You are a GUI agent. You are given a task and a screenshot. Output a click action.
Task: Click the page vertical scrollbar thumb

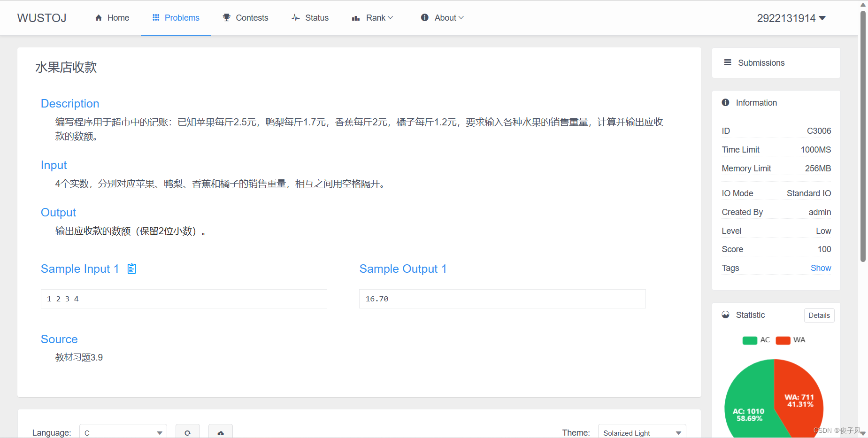(863, 136)
